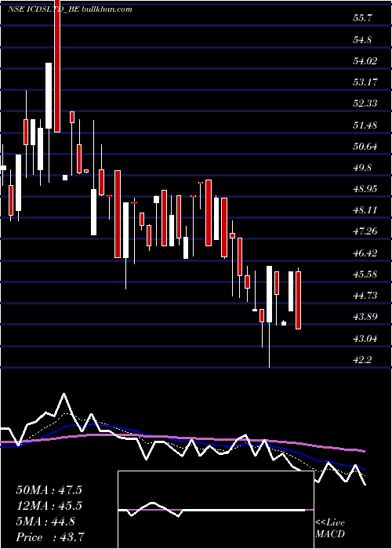Click the 47.26 price axis label
The image size is (392, 549).
(x=365, y=231)
